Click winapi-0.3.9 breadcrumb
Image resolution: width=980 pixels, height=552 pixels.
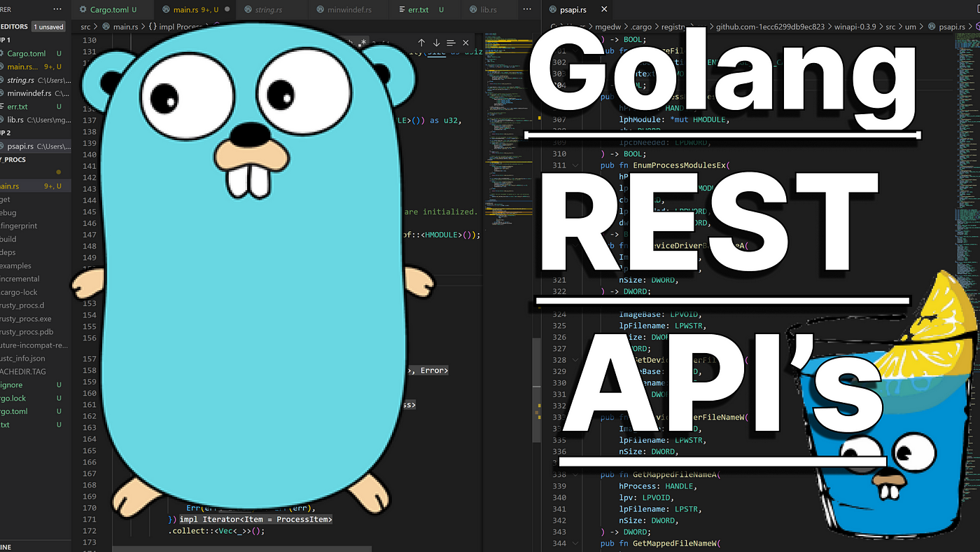855,27
